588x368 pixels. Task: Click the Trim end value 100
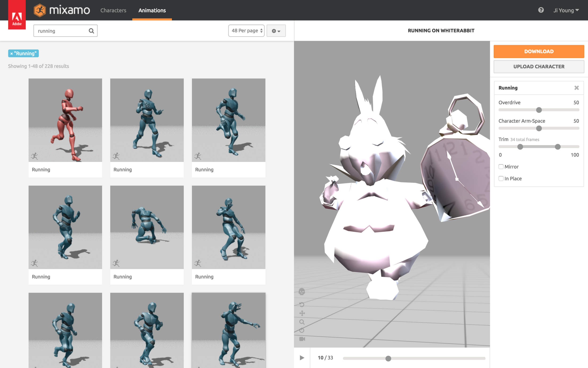(575, 155)
